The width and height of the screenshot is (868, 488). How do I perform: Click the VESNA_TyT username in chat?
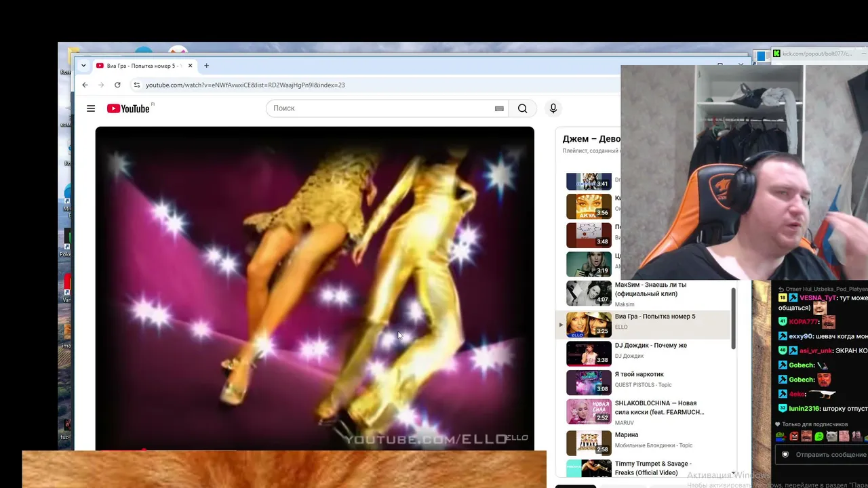pos(818,298)
